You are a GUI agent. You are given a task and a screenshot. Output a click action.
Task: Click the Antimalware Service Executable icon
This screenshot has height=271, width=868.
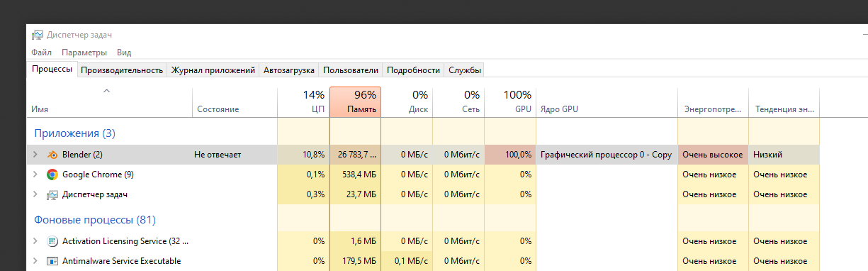pos(52,261)
